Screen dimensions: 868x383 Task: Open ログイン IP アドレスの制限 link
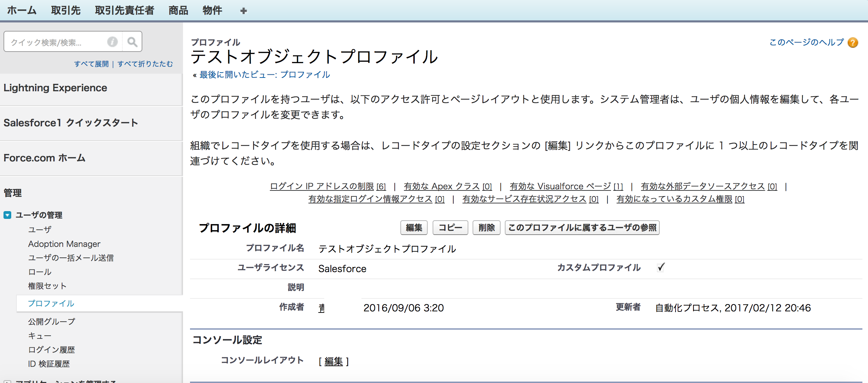(328, 186)
